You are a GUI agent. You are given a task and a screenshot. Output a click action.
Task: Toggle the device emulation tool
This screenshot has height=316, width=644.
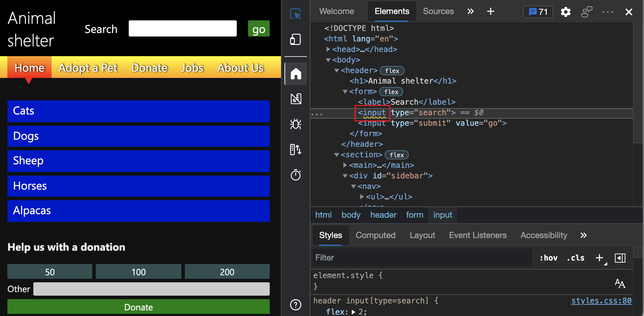pyautogui.click(x=296, y=39)
